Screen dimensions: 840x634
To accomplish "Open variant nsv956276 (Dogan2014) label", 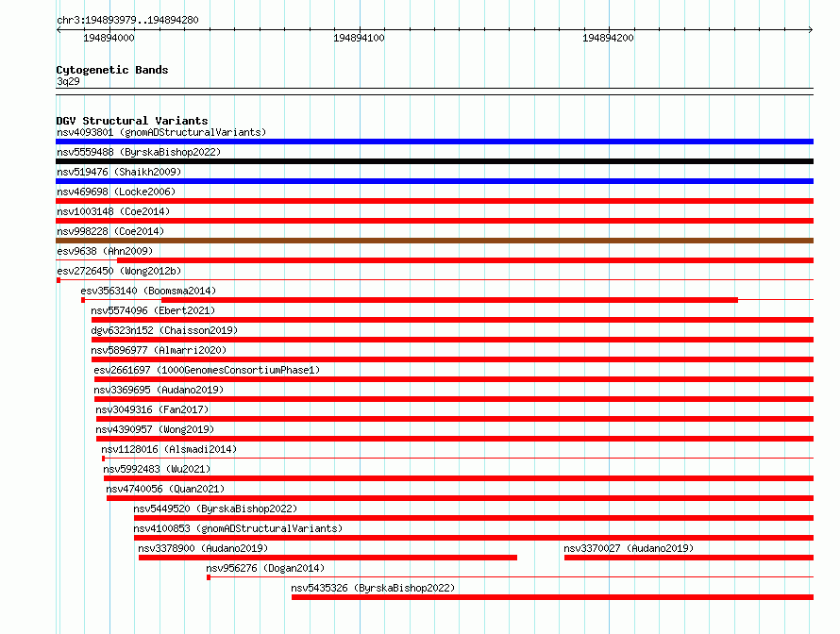I will coord(265,568).
